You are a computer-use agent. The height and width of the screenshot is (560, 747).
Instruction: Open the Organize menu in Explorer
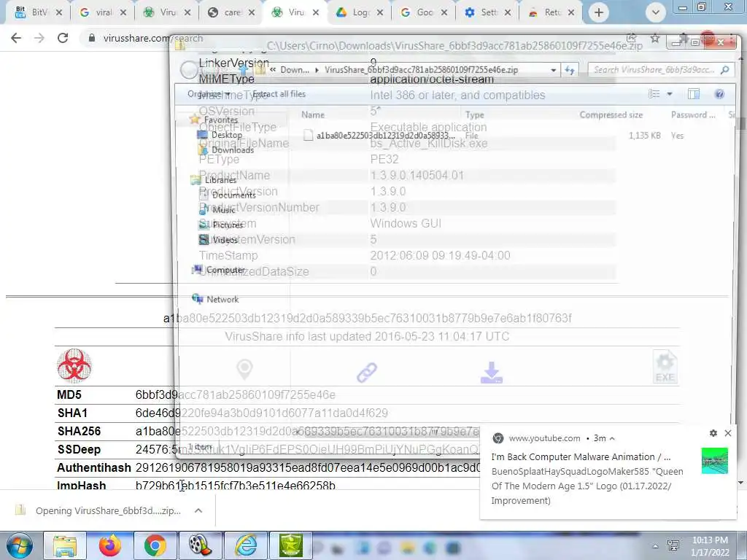coord(208,94)
